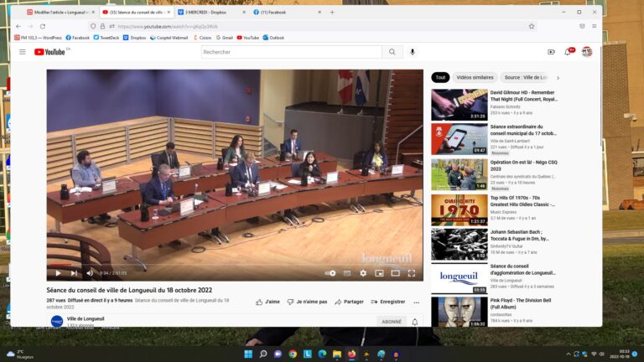Mute the video volume
Image resolution: width=644 pixels, height=362 pixels.
(x=90, y=273)
